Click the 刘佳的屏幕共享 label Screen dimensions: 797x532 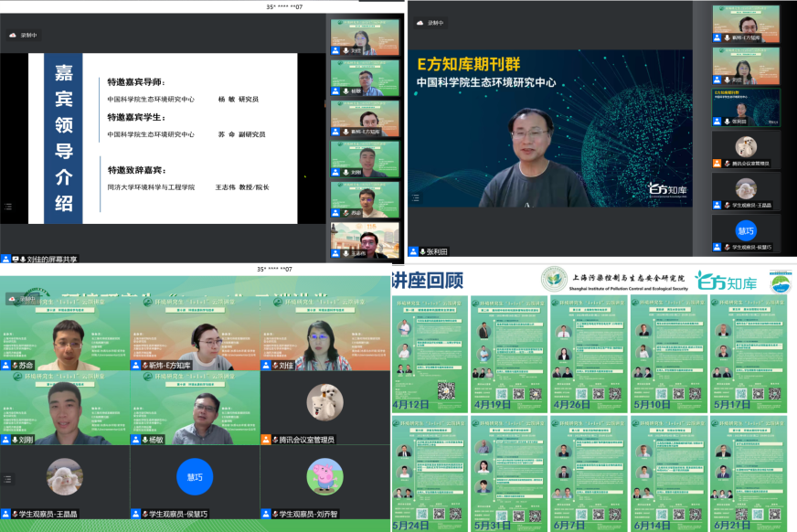coord(52,259)
